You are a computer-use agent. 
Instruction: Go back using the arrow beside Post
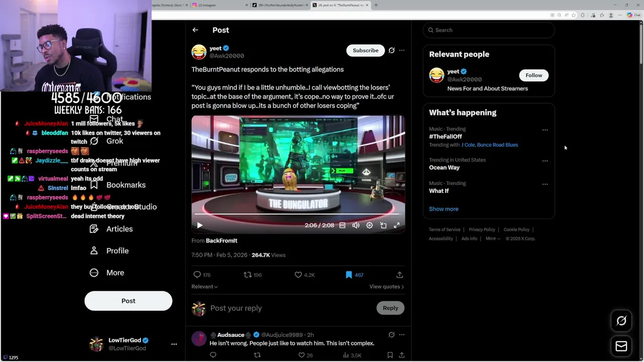[x=195, y=30]
